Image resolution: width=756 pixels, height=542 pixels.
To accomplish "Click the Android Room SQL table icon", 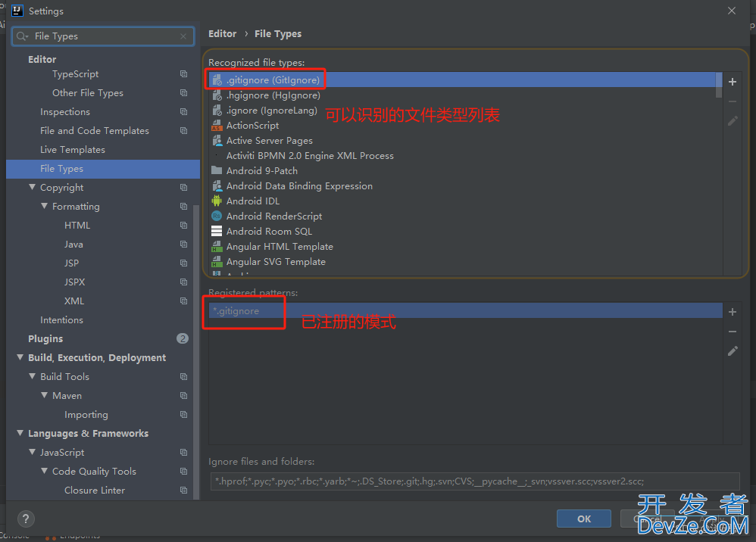I will click(217, 231).
